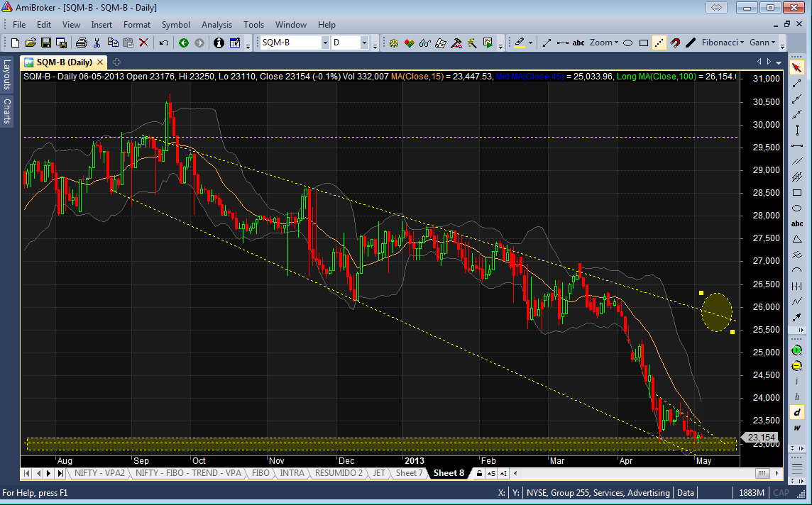Open the SQM-B symbol dropdown

[x=325, y=43]
